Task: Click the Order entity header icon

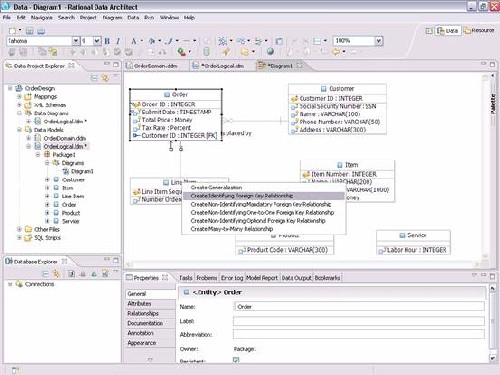Action: tap(167, 95)
